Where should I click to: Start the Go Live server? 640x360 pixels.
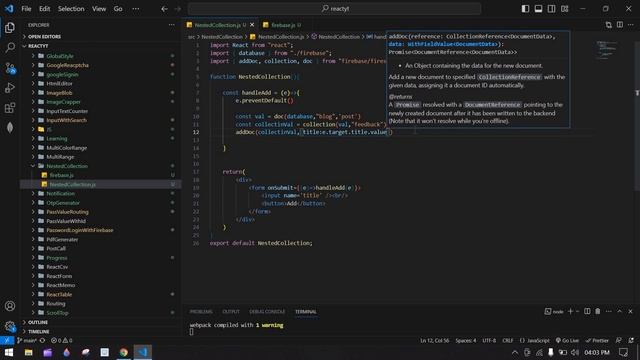coord(567,340)
